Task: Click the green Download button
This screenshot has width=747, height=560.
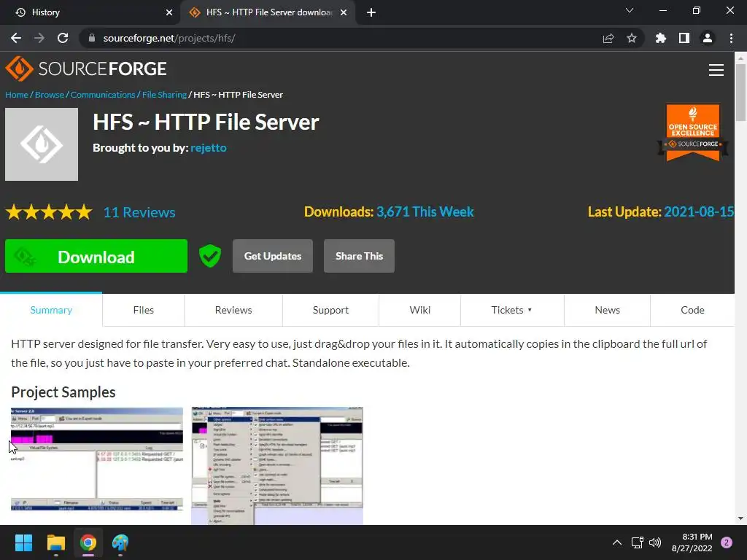Action: [96, 256]
